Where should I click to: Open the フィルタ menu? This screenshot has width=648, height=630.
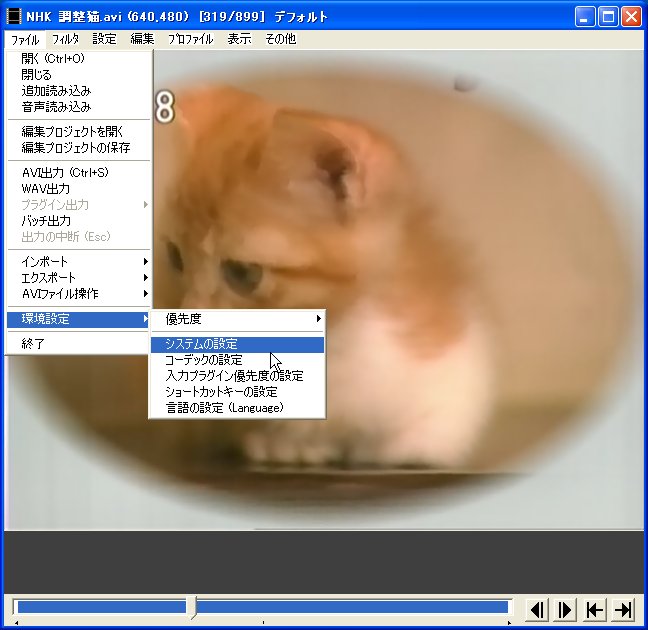tap(65, 39)
